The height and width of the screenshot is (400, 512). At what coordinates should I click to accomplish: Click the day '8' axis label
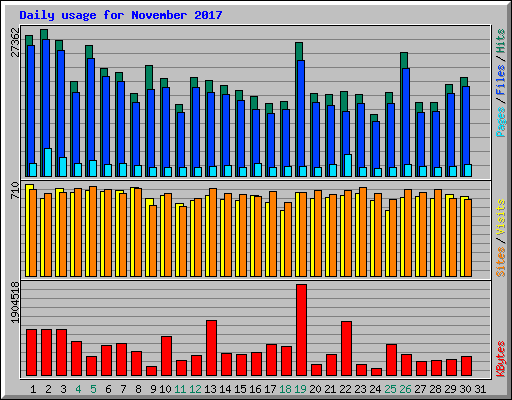pos(138,389)
